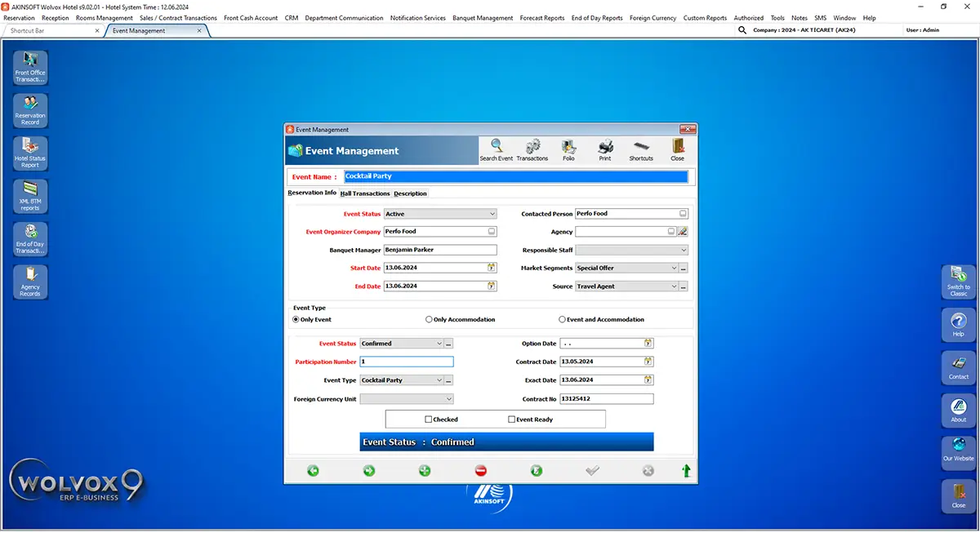Expand top Event Status Active dropdown
Viewport: 980px width, 533px height.
point(492,214)
